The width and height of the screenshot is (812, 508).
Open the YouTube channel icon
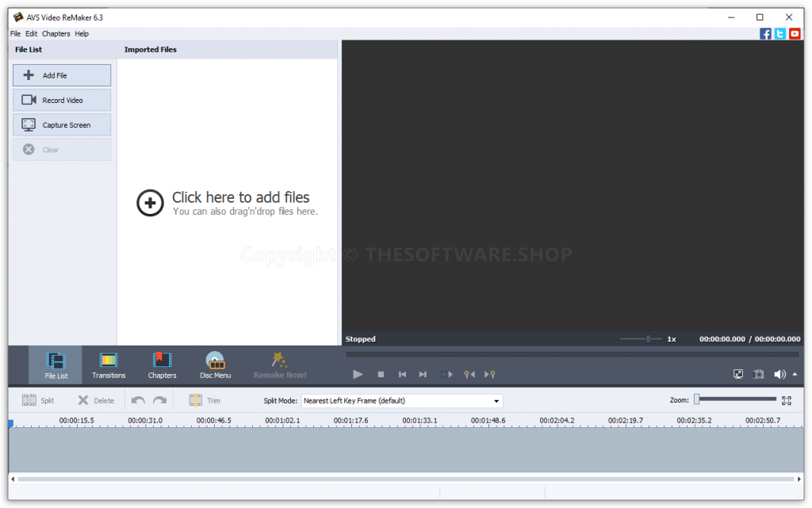click(795, 33)
